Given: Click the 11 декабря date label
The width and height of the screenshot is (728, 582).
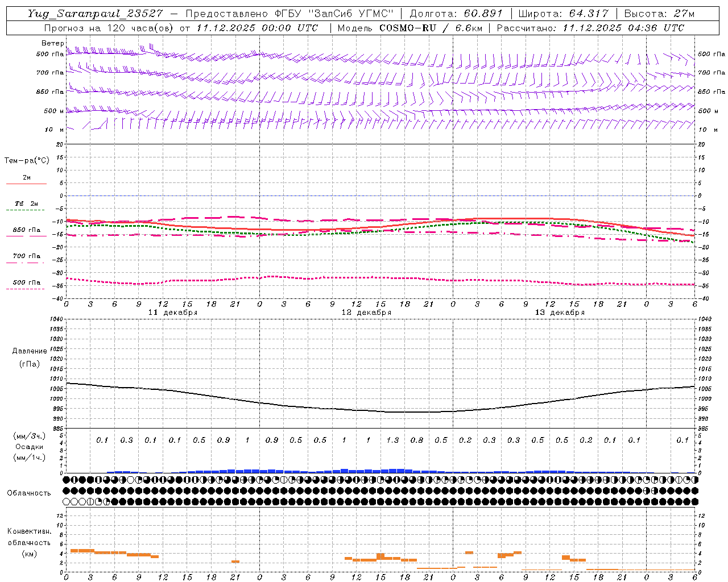Looking at the screenshot, I should [x=173, y=313].
